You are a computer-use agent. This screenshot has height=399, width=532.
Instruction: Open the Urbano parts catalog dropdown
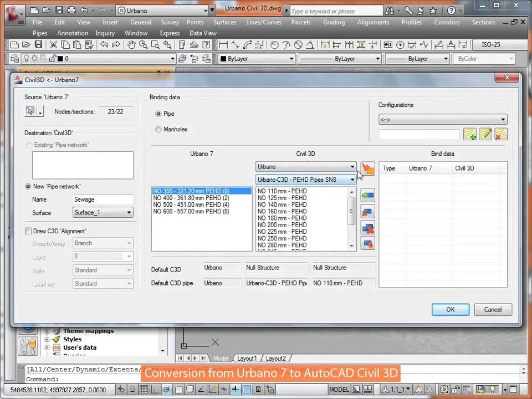[306, 167]
